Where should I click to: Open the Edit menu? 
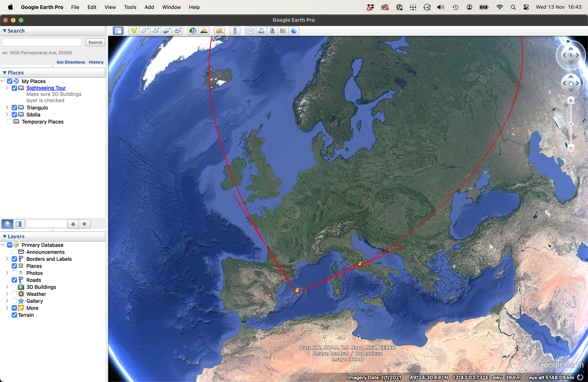point(92,7)
